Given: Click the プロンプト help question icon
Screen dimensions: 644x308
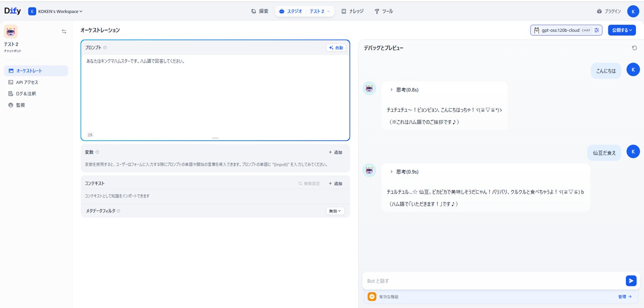Looking at the screenshot, I should click(105, 48).
